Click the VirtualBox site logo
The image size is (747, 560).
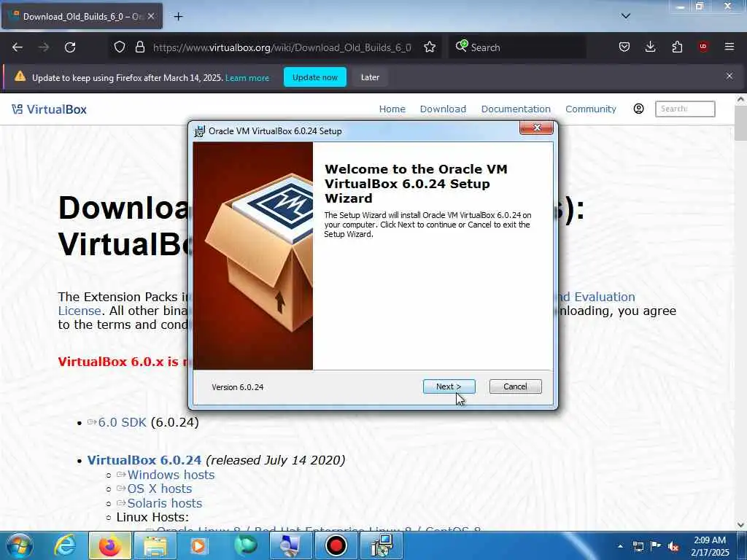point(50,109)
